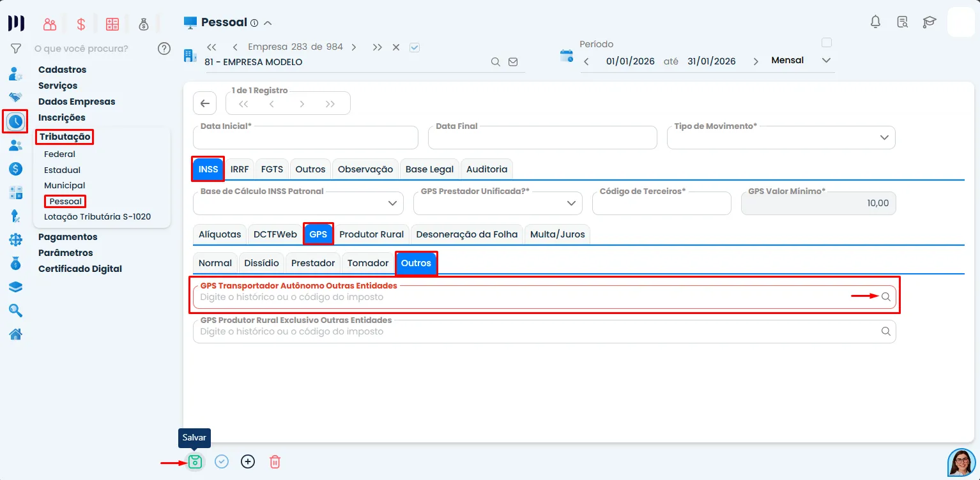Screen dimensions: 980x480
Task: Open Lotação Tributária S-1020 menu link
Action: tap(97, 216)
